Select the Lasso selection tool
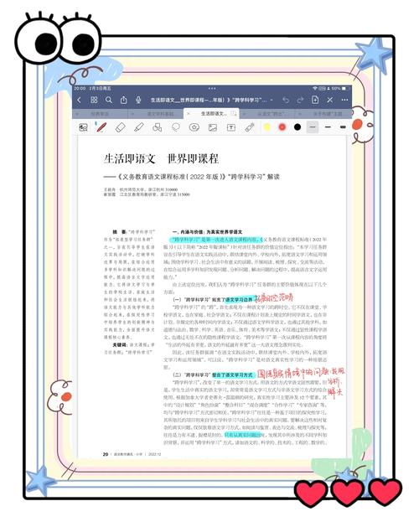Image resolution: width=419 pixels, height=532 pixels. pos(175,127)
